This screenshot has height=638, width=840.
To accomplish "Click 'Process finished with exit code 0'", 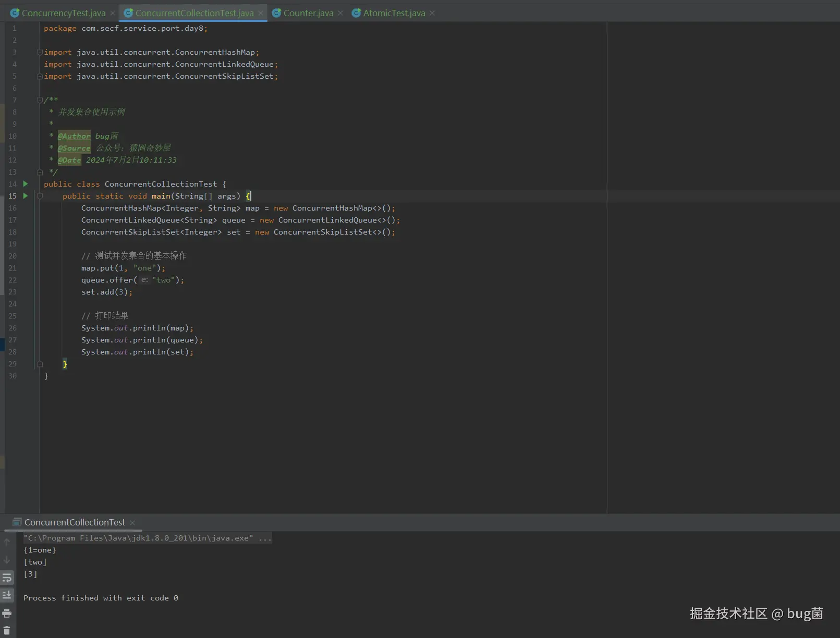I will [x=101, y=598].
